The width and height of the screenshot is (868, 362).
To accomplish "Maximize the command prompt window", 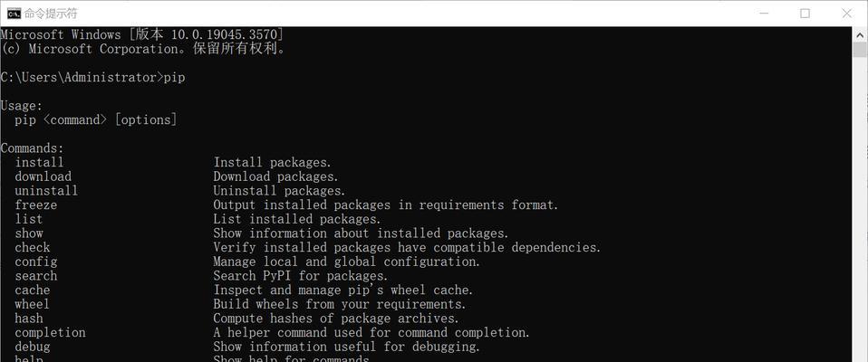I will tap(805, 14).
